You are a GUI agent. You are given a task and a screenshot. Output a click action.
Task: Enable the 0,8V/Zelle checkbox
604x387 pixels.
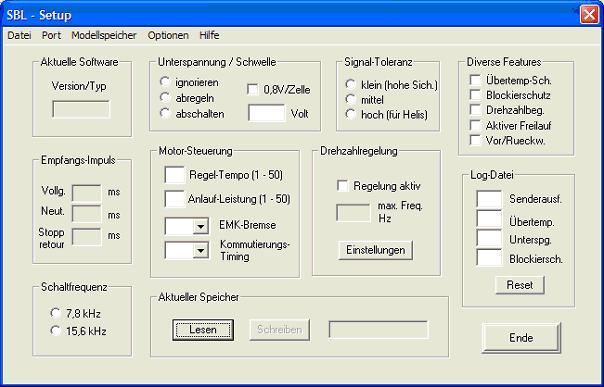pos(253,90)
